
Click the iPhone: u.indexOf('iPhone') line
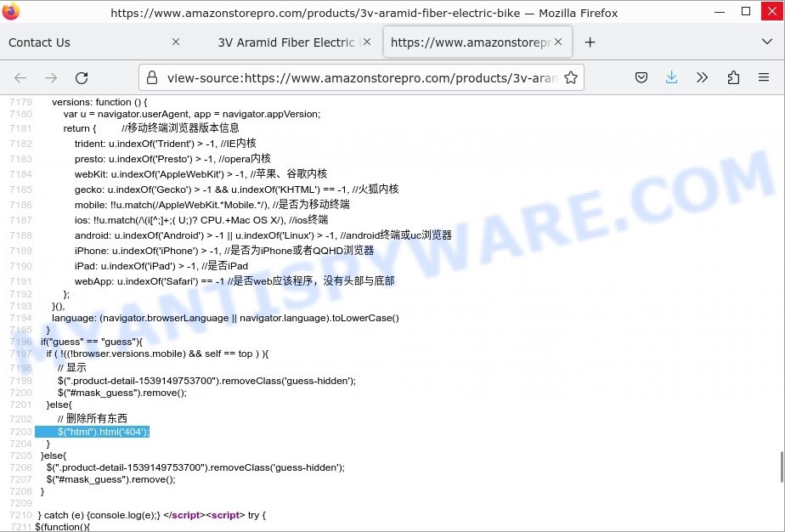point(224,251)
